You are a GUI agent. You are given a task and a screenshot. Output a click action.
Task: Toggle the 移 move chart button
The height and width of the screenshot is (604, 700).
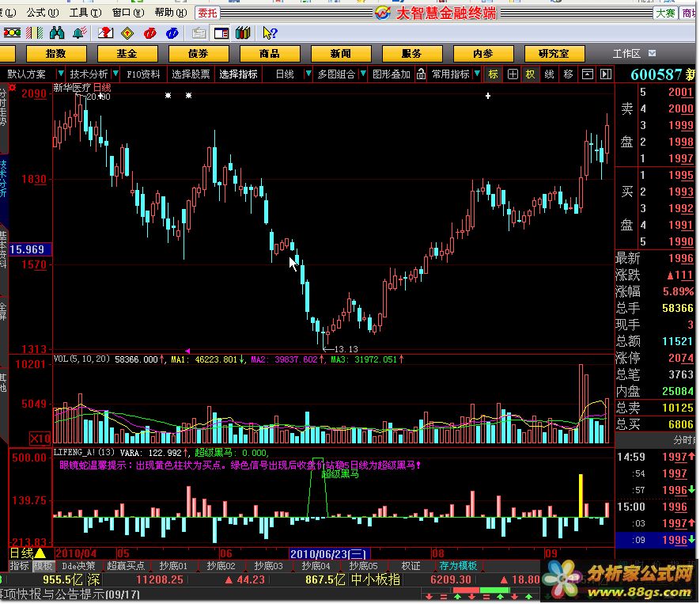pos(568,74)
